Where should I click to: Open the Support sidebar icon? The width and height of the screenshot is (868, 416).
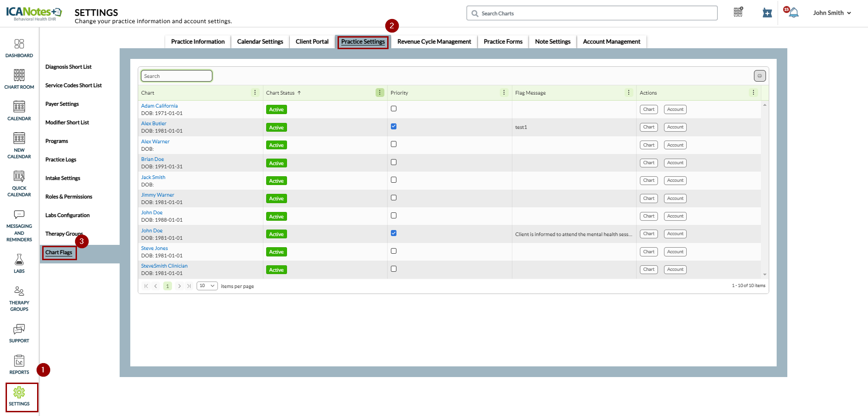pyautogui.click(x=19, y=333)
